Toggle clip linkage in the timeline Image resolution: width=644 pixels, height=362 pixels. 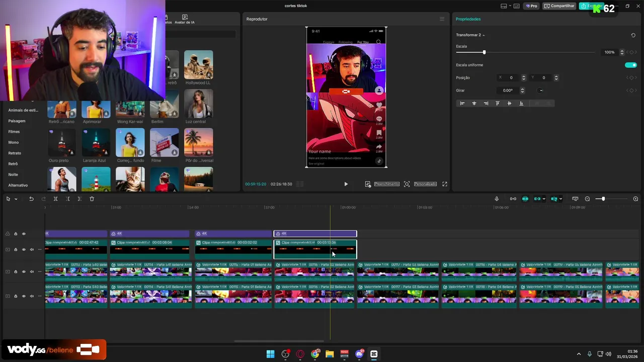point(537,199)
